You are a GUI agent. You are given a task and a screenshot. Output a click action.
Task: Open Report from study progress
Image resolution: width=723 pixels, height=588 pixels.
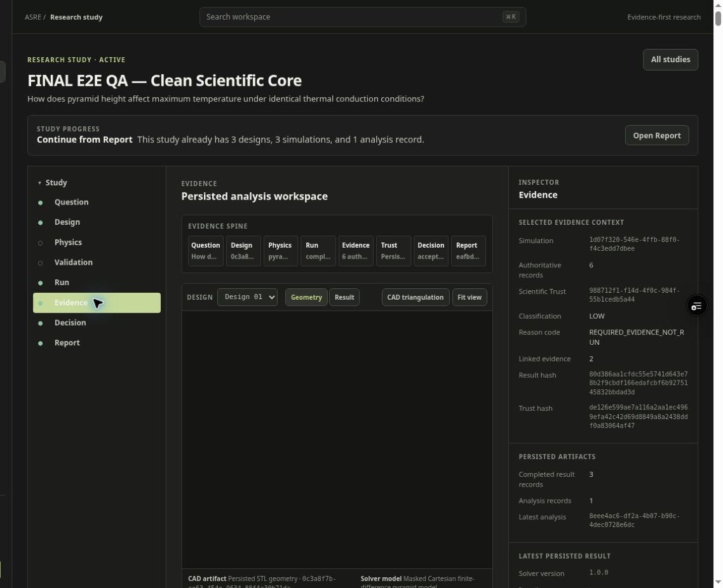(x=656, y=135)
